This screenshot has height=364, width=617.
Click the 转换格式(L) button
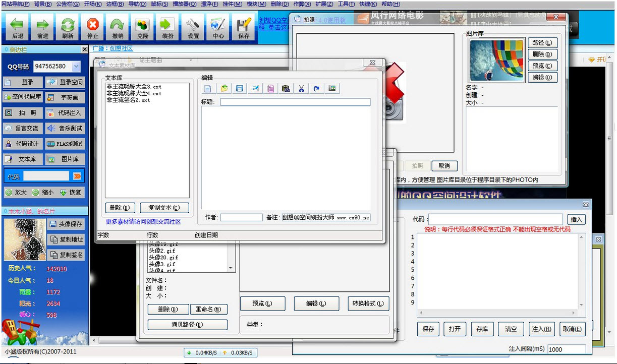(368, 304)
